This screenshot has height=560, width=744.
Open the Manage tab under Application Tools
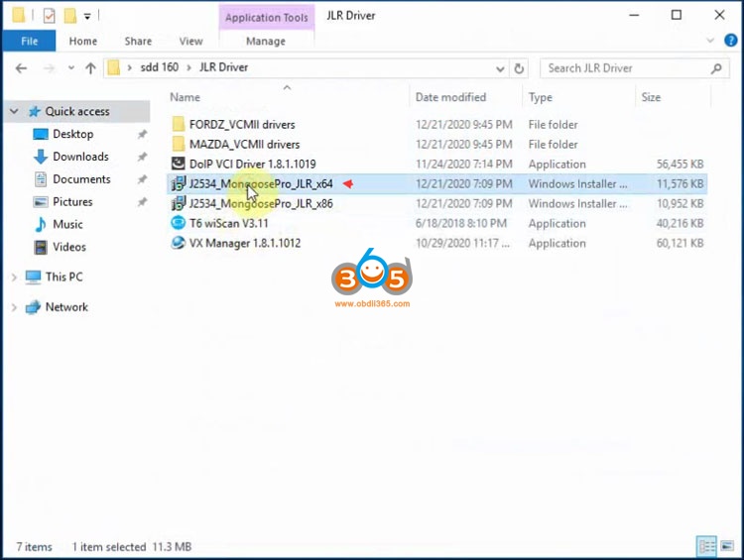[266, 42]
